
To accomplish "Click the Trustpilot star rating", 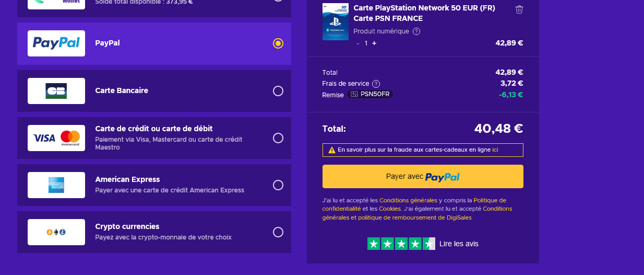I will [401, 244].
